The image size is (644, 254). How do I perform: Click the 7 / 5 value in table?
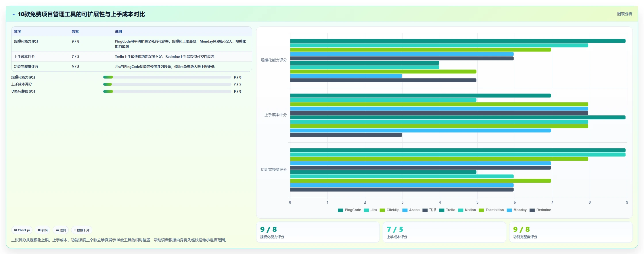coord(75,57)
